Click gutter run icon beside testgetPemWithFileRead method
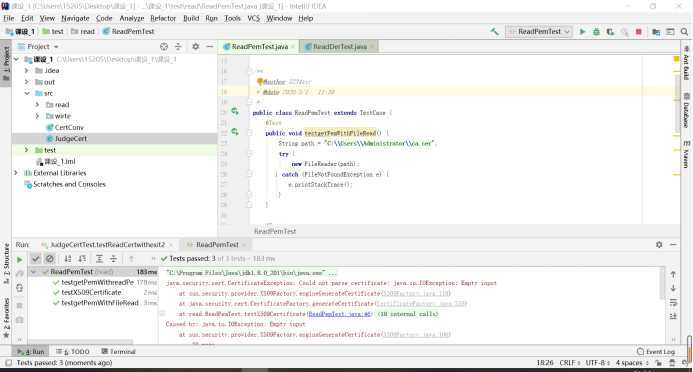This screenshot has width=693, height=372. (235, 132)
